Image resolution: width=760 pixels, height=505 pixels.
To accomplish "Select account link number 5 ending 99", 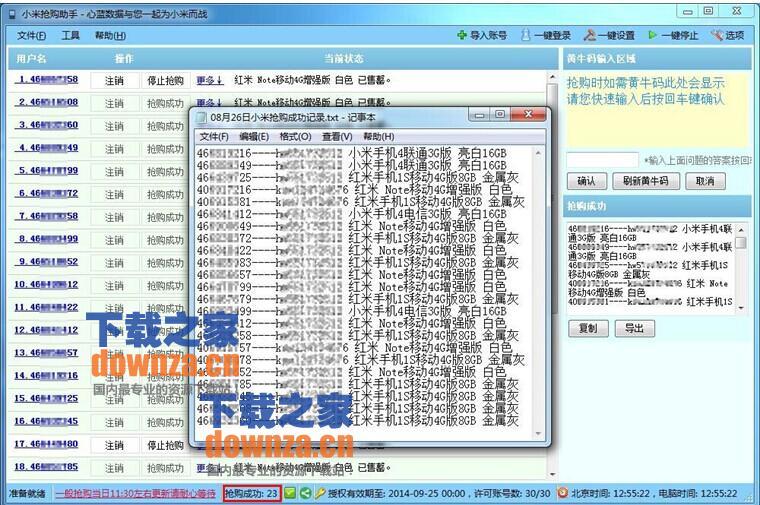I will [47, 171].
